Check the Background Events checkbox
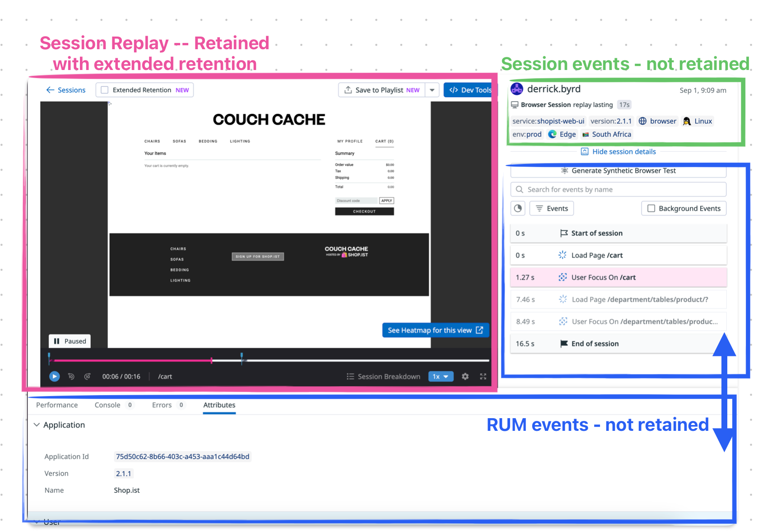The height and width of the screenshot is (532, 772). pyautogui.click(x=651, y=208)
